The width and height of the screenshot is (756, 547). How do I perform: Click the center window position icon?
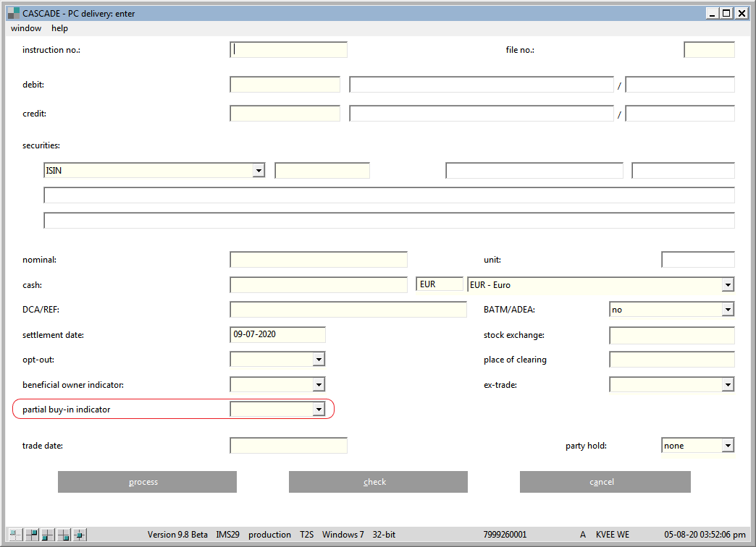[80, 535]
